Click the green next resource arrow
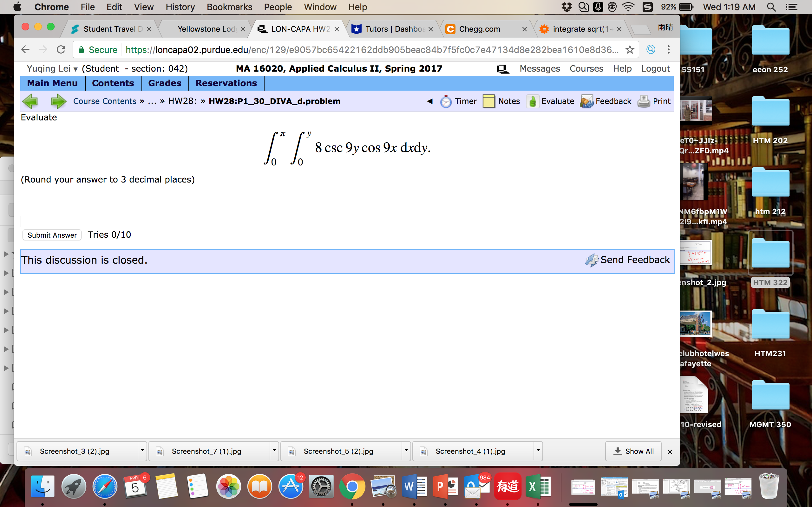The width and height of the screenshot is (812, 507). point(58,101)
